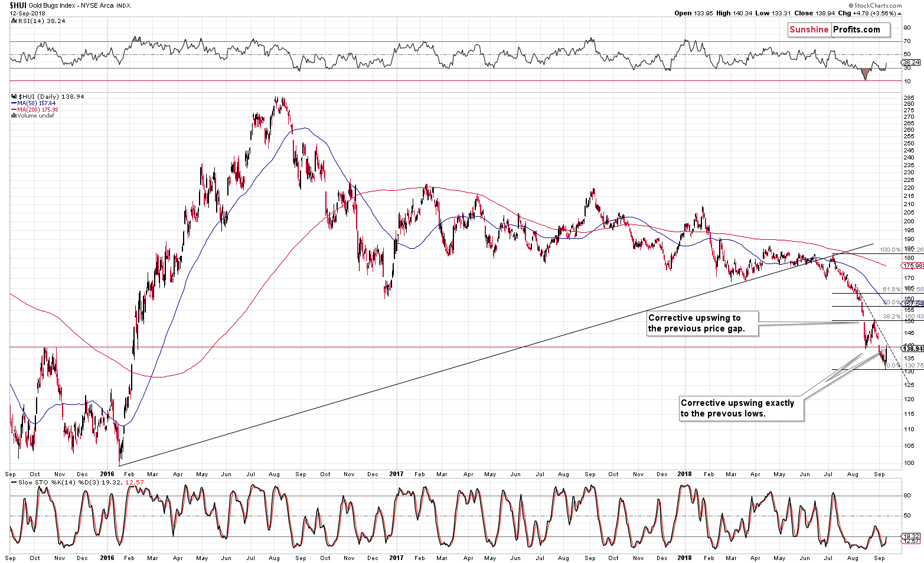Click the 'RSI(14) 38.24' indicator label
924x563 pixels.
click(41, 21)
